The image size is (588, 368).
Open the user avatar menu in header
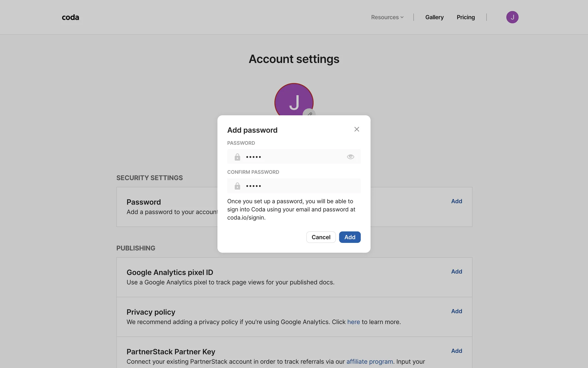click(x=512, y=17)
